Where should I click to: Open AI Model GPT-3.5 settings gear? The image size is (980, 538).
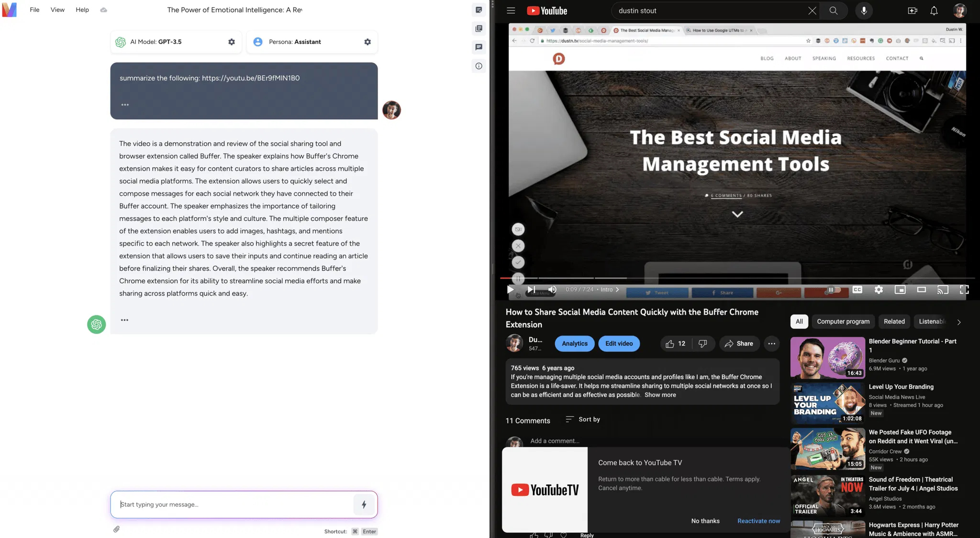[232, 42]
